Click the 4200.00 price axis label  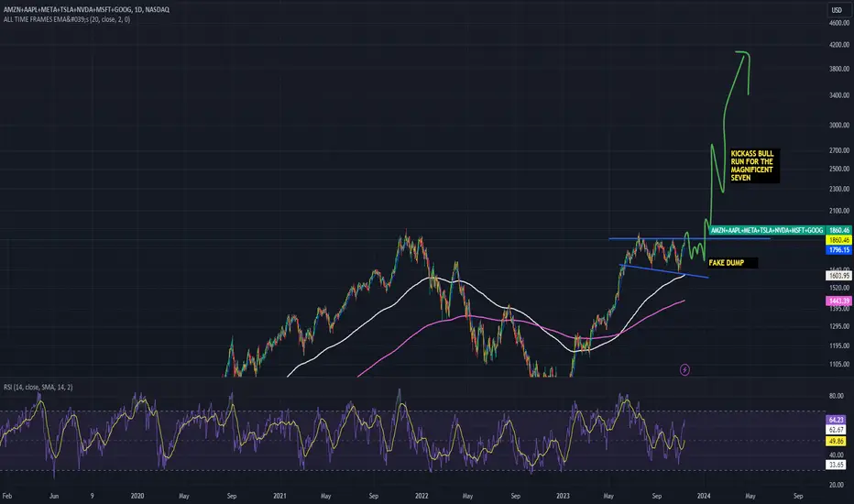[x=839, y=45]
